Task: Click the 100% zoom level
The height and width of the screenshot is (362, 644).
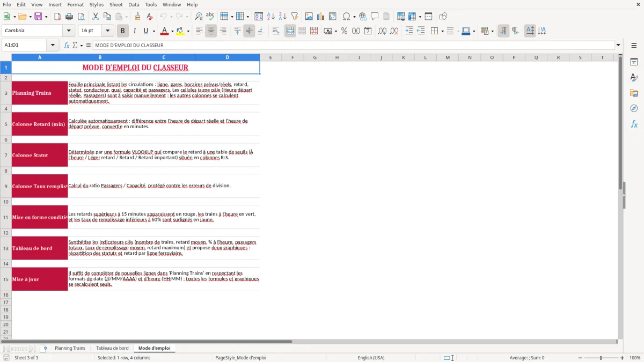Action: tap(635, 358)
